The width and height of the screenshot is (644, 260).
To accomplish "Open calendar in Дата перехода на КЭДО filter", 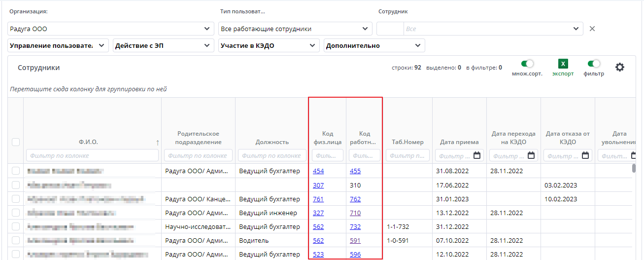I will 531,155.
